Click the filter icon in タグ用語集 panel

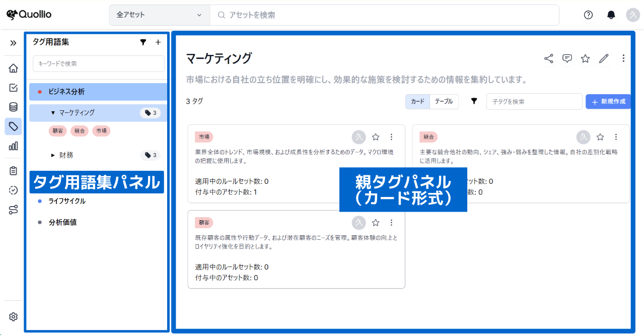pos(143,42)
